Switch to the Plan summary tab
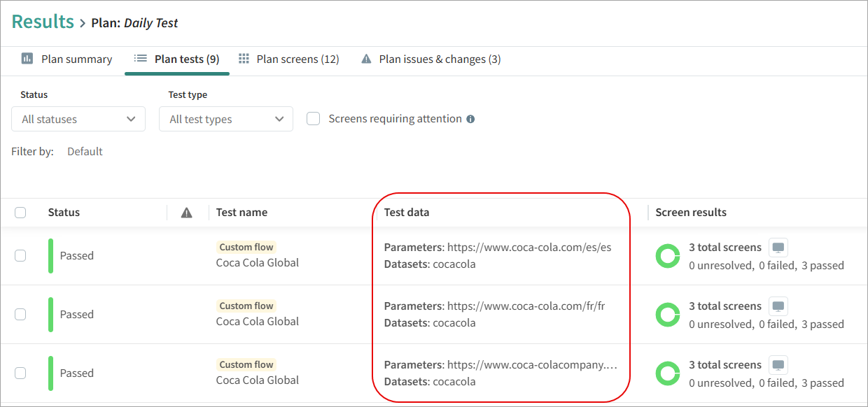Viewport: 868px width, 407px height. (66, 59)
